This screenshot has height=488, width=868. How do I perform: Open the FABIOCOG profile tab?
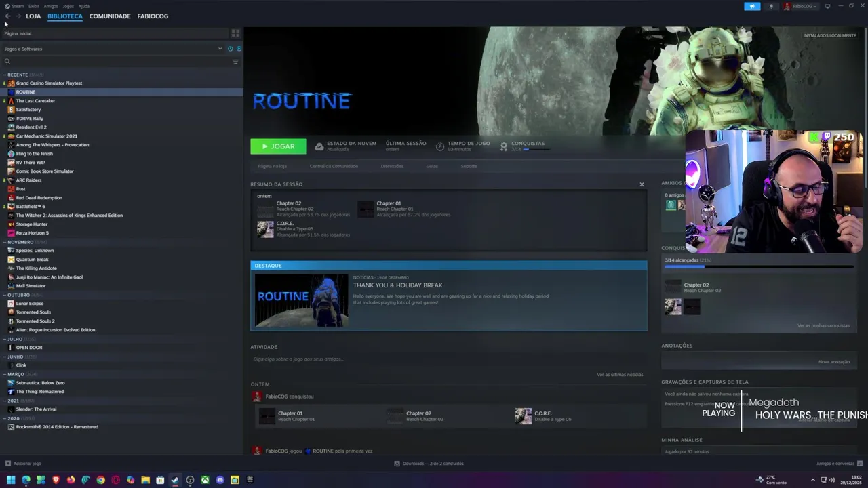153,16
